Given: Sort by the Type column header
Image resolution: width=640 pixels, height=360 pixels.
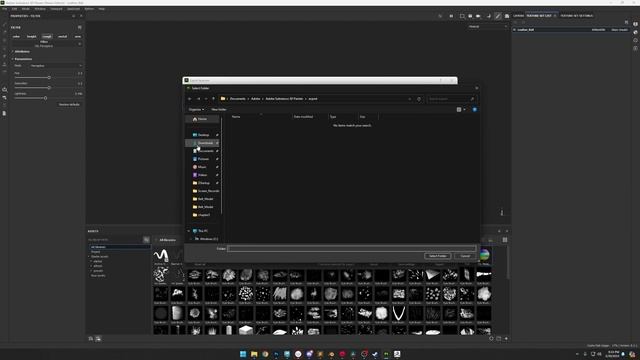Looking at the screenshot, I should pyautogui.click(x=333, y=117).
